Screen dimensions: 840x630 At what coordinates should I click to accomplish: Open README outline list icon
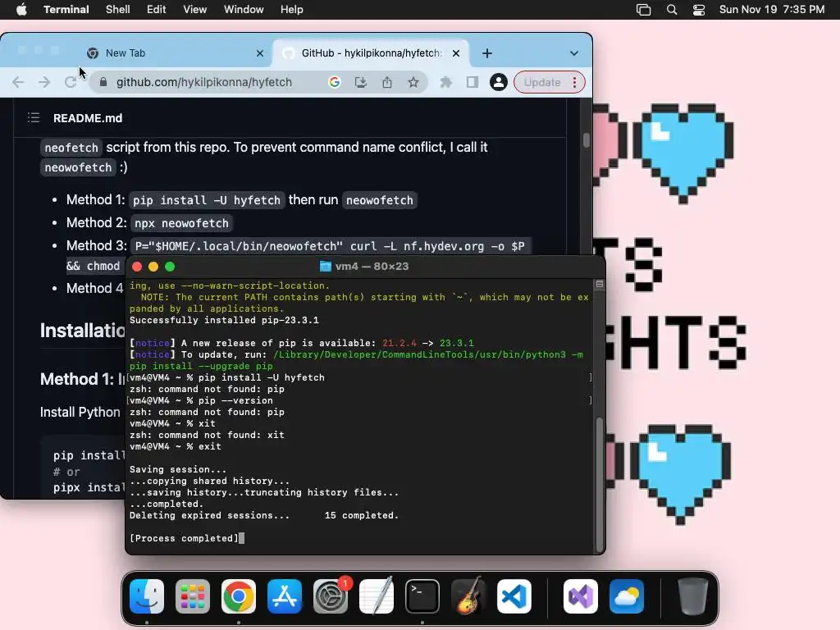[34, 118]
